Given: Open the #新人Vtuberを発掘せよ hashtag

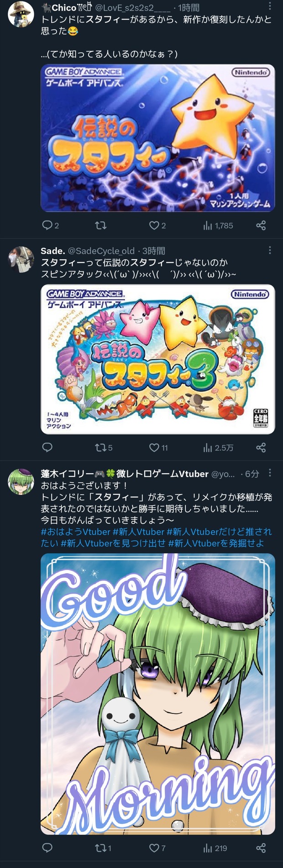Looking at the screenshot, I should 216,543.
